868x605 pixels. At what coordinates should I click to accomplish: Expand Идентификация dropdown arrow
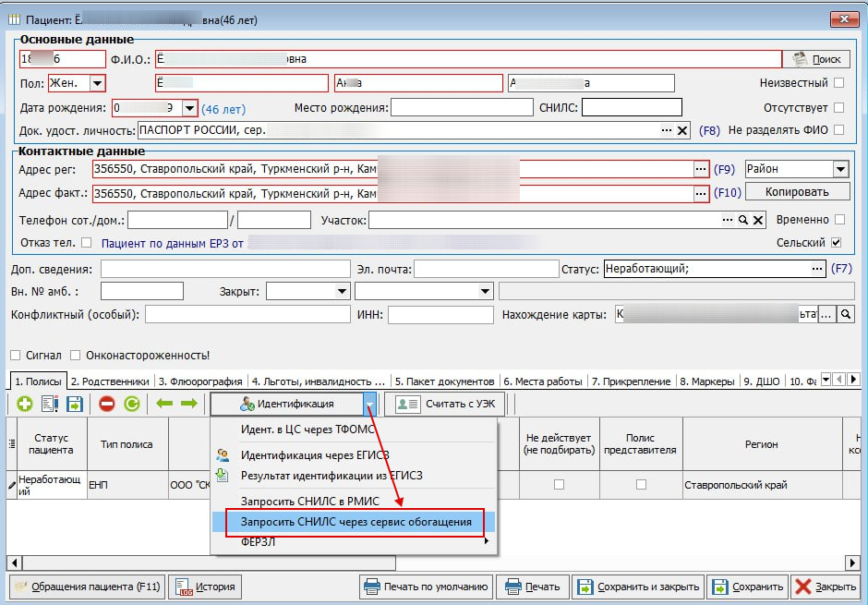coord(369,404)
